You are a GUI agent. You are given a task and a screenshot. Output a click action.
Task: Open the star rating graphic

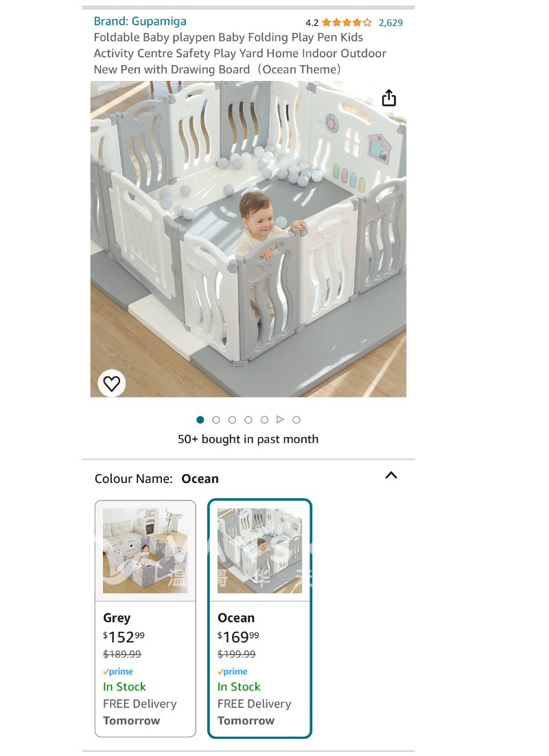pos(347,22)
